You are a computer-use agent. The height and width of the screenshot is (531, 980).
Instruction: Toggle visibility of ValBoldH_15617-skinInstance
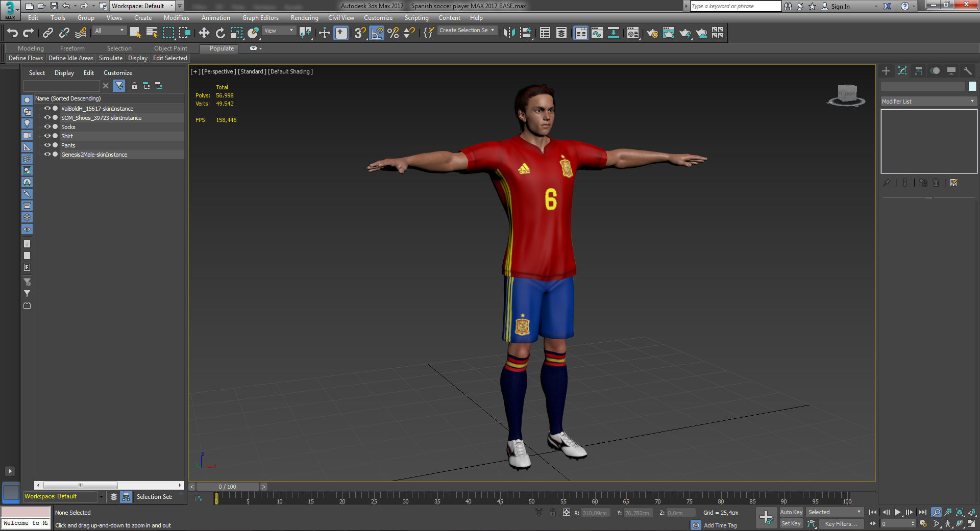[47, 109]
